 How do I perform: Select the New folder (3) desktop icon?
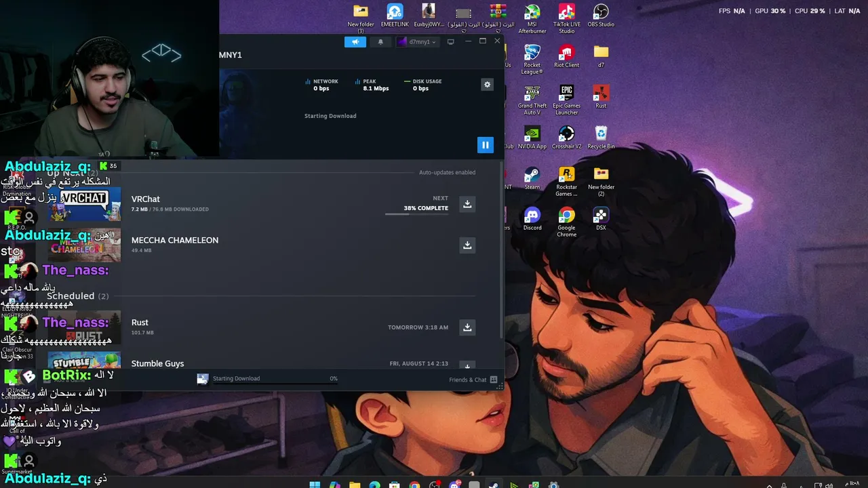coord(361,19)
